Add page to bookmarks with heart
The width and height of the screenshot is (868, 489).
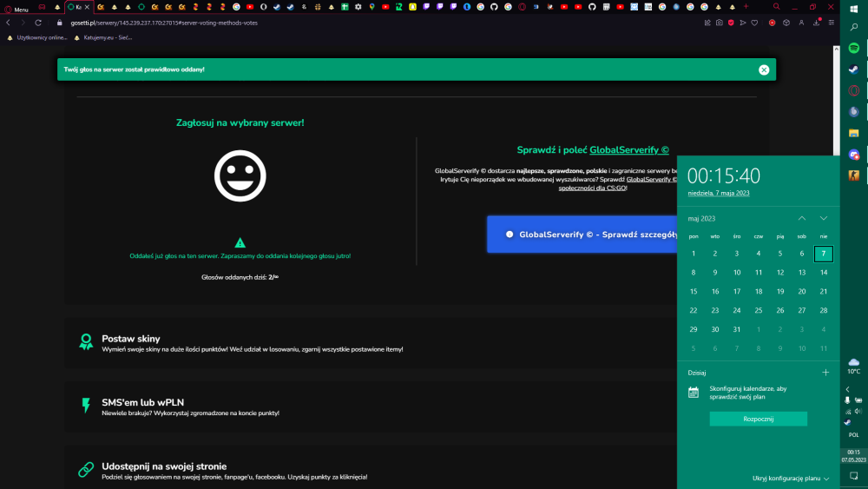coord(754,23)
